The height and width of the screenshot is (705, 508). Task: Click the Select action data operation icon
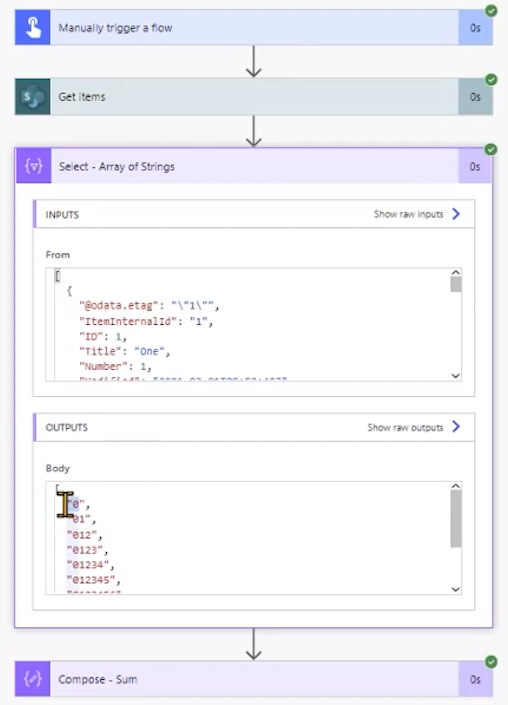[x=34, y=166]
